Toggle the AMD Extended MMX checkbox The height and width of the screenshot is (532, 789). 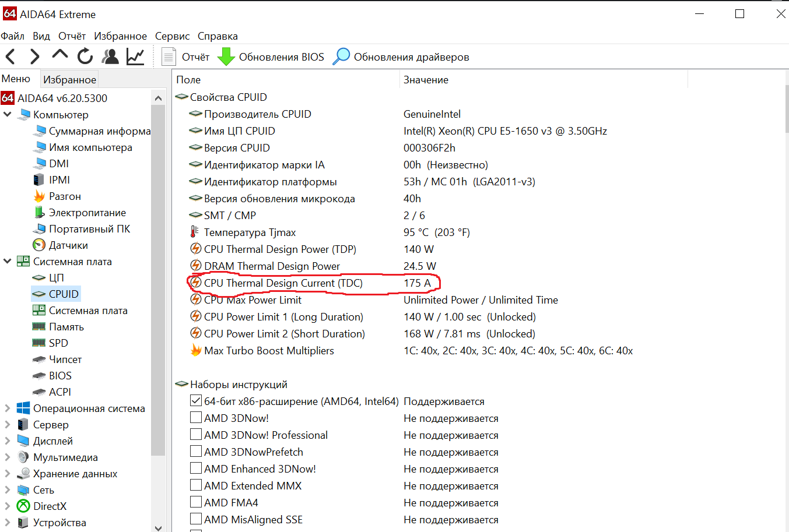click(196, 485)
